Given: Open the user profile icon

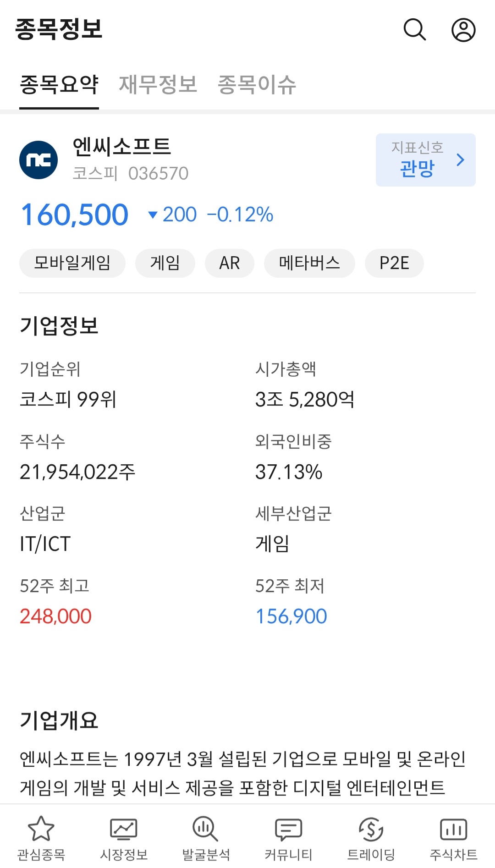Looking at the screenshot, I should pos(463,30).
